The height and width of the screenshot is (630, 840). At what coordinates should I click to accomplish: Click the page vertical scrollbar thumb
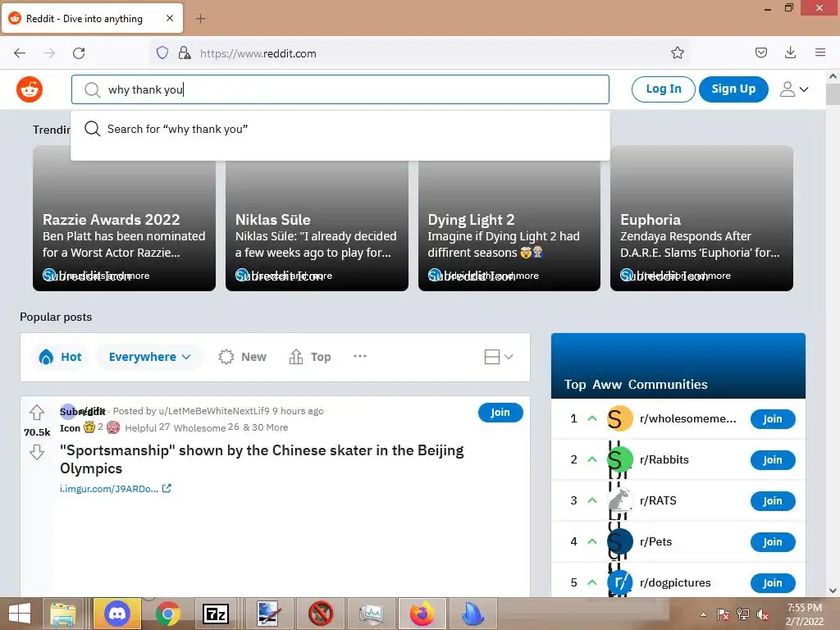click(833, 94)
